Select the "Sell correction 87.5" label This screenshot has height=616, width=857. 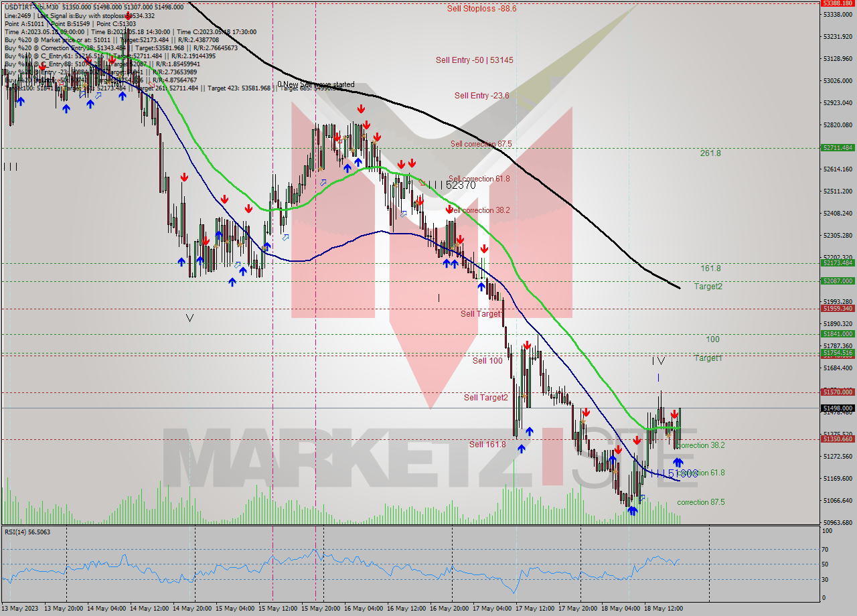(481, 144)
